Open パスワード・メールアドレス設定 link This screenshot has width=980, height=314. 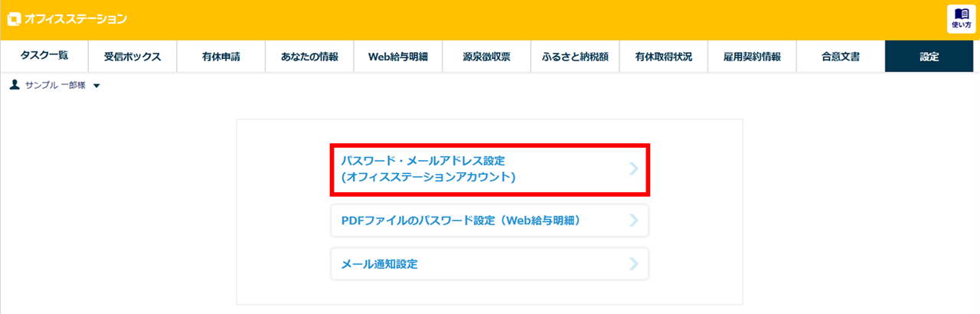(x=490, y=168)
